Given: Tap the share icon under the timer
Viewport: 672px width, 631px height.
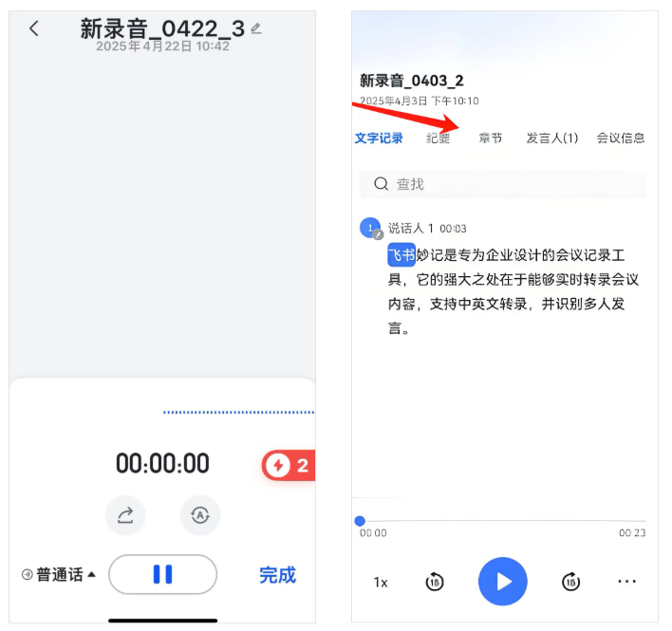Looking at the screenshot, I should [x=125, y=515].
